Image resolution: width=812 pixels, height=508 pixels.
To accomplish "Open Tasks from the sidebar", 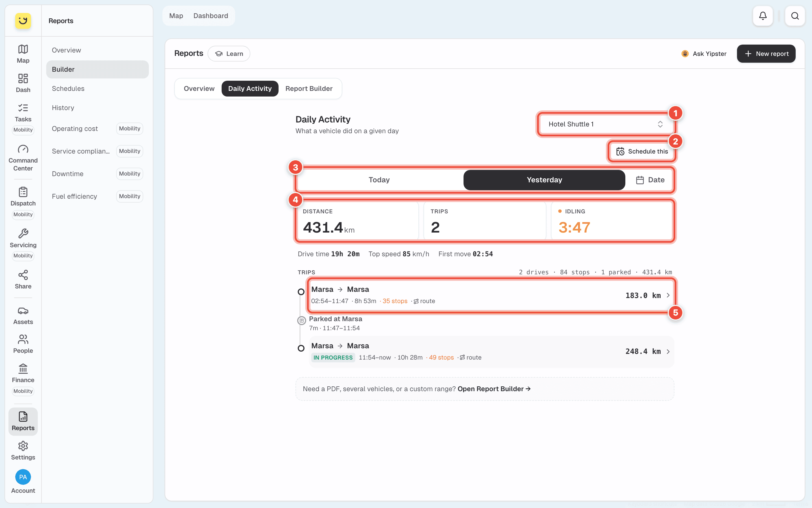I will [23, 113].
